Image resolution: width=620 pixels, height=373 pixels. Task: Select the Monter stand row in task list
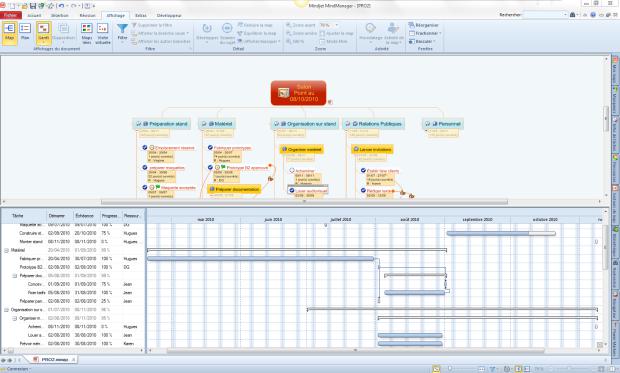[x=73, y=242]
